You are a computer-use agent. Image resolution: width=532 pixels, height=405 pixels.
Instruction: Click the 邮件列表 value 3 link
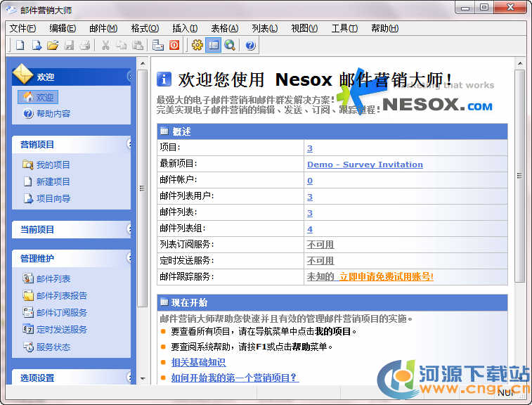point(310,213)
